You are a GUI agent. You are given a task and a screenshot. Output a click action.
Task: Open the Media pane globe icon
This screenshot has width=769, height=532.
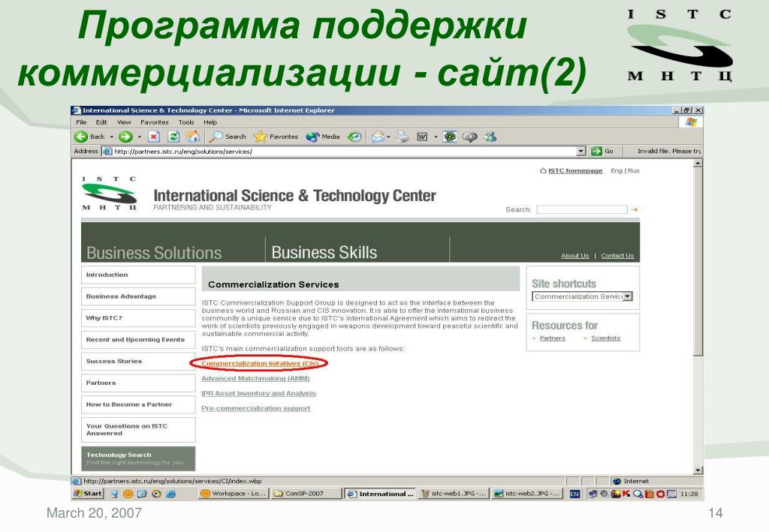[x=323, y=137]
